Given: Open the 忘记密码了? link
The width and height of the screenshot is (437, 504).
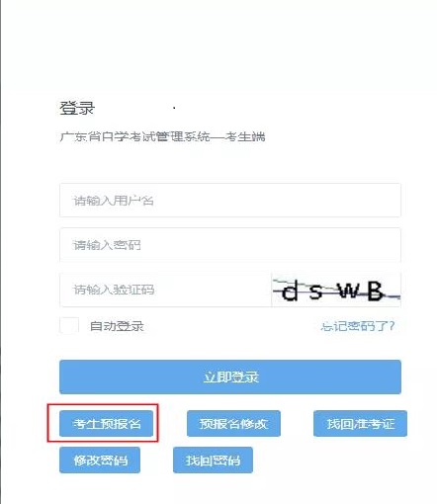Looking at the screenshot, I should [x=358, y=326].
